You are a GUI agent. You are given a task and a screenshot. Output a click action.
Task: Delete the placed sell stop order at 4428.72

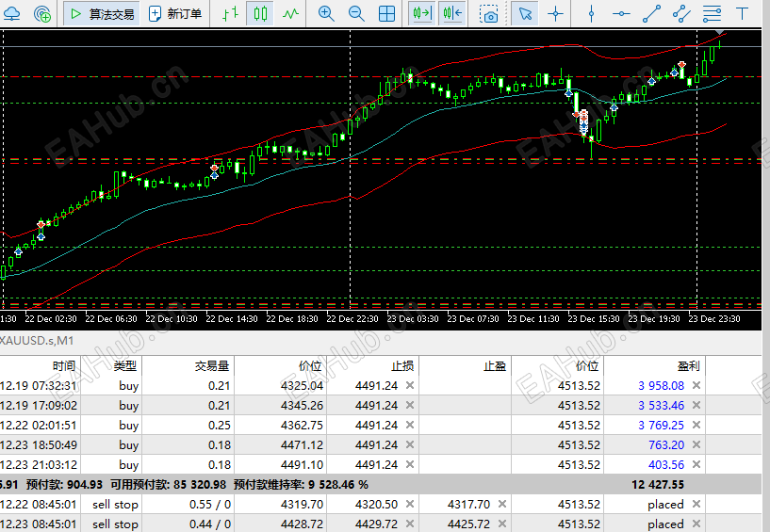(696, 524)
